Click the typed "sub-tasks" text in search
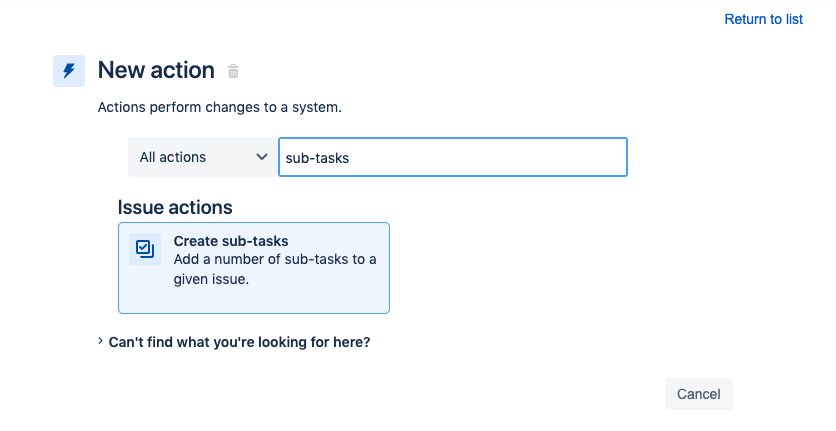The image size is (836, 431). [318, 158]
